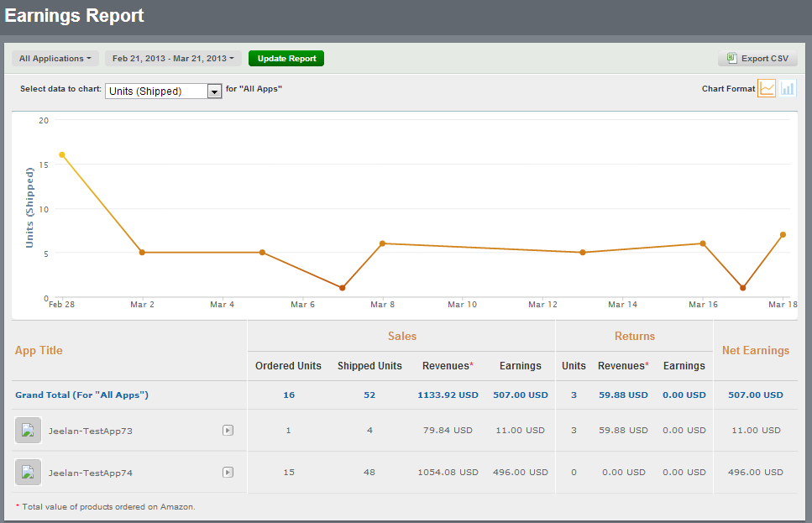Click Jeelan-TestApp73 app thumbnail icon

click(x=28, y=431)
